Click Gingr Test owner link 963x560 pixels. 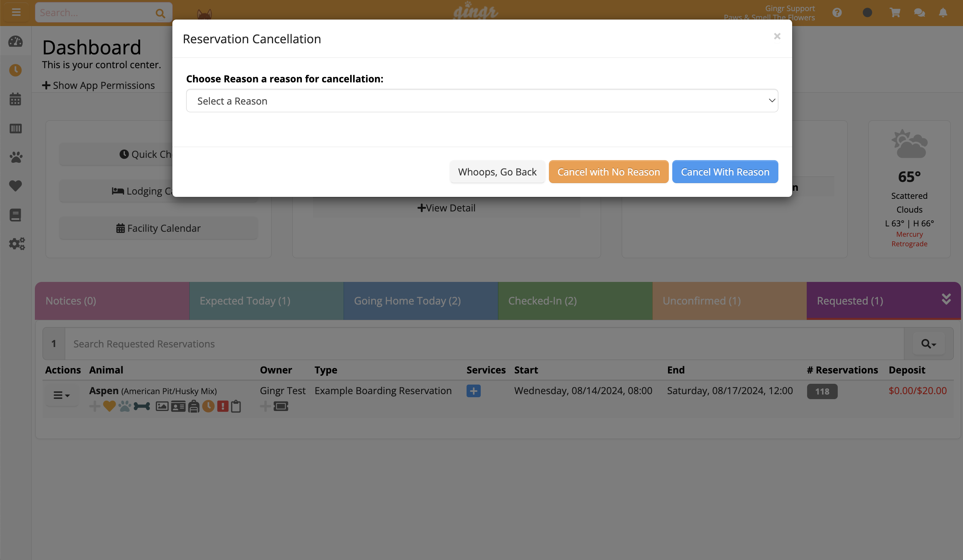click(x=283, y=391)
